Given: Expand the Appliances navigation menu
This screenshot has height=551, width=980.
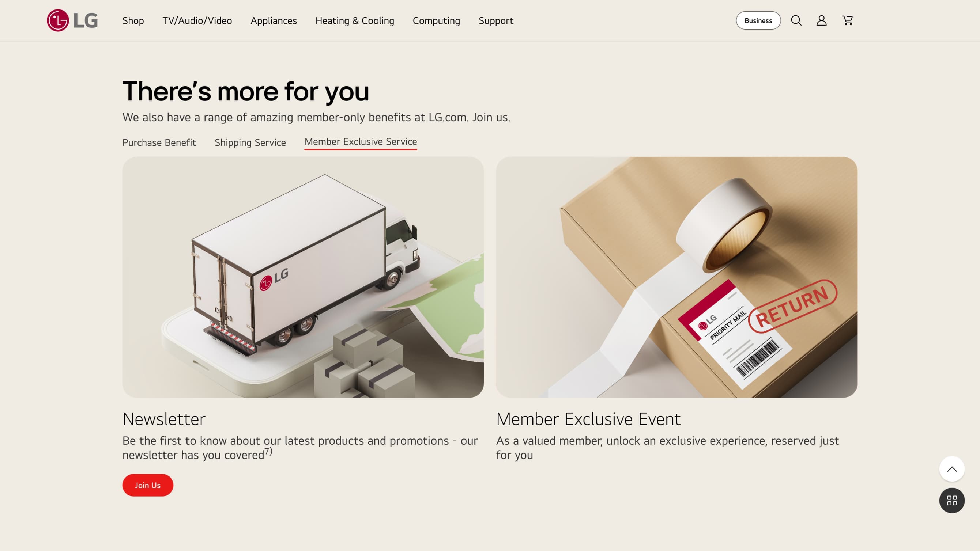Looking at the screenshot, I should 274,20.
